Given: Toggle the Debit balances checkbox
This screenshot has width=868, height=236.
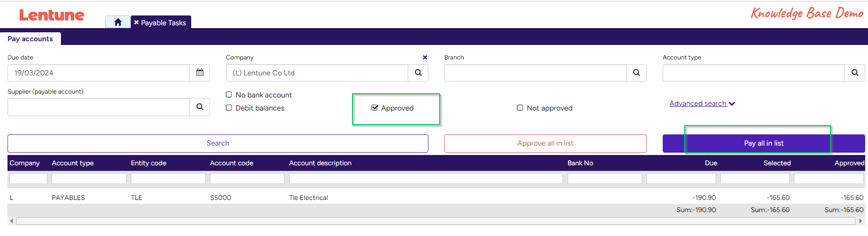Looking at the screenshot, I should (x=229, y=108).
